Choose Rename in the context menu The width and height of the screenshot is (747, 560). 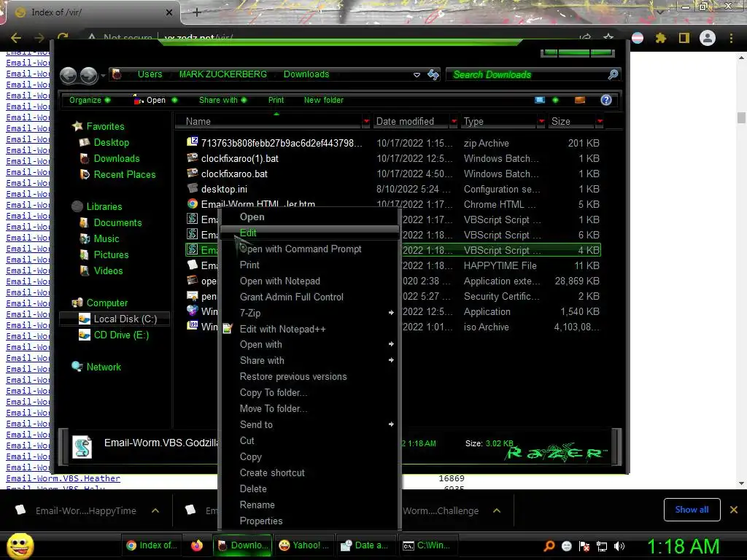coord(309,505)
